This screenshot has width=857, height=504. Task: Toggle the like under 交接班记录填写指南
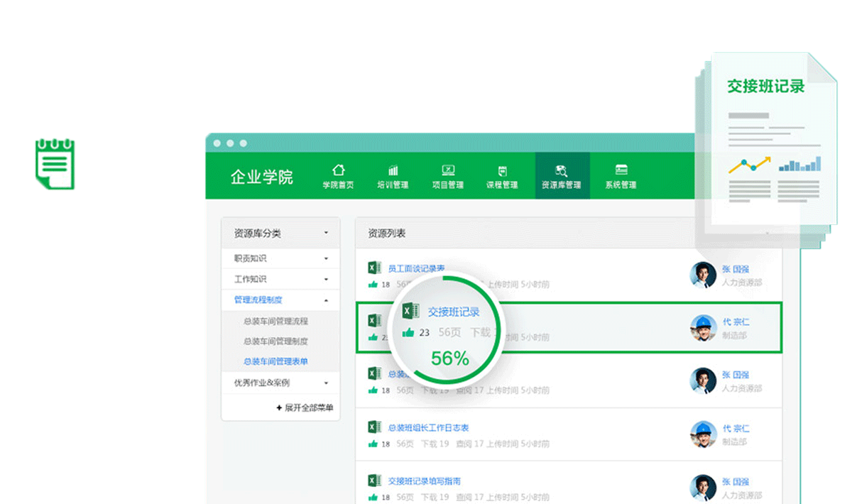371,496
